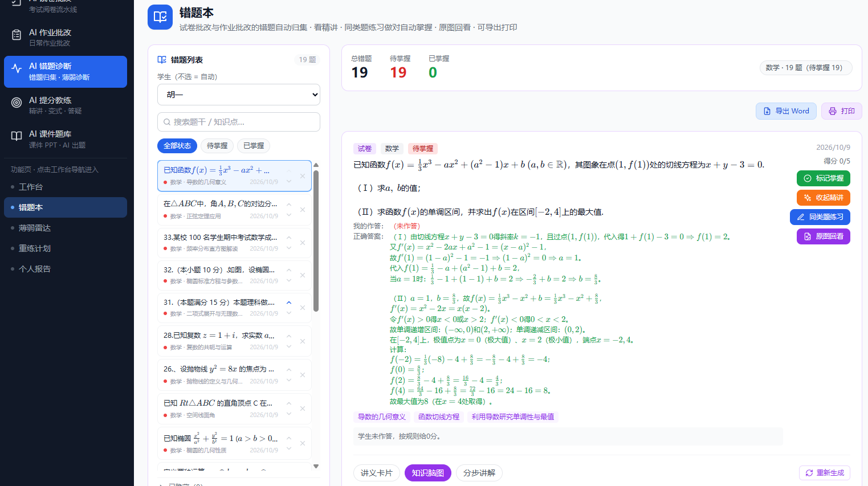This screenshot has width=868, height=486.
Task: Click the 利用导数研究单调性与最值 tag
Action: pyautogui.click(x=513, y=417)
